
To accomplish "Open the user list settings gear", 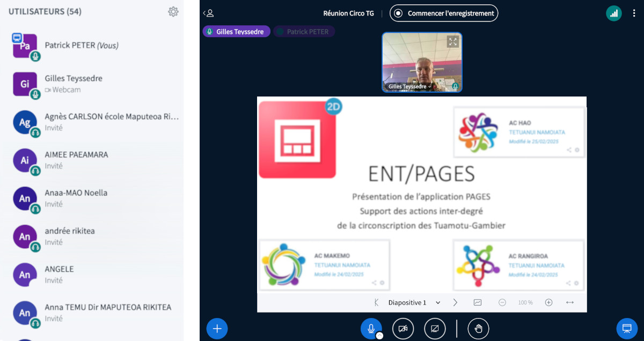I will tap(173, 12).
